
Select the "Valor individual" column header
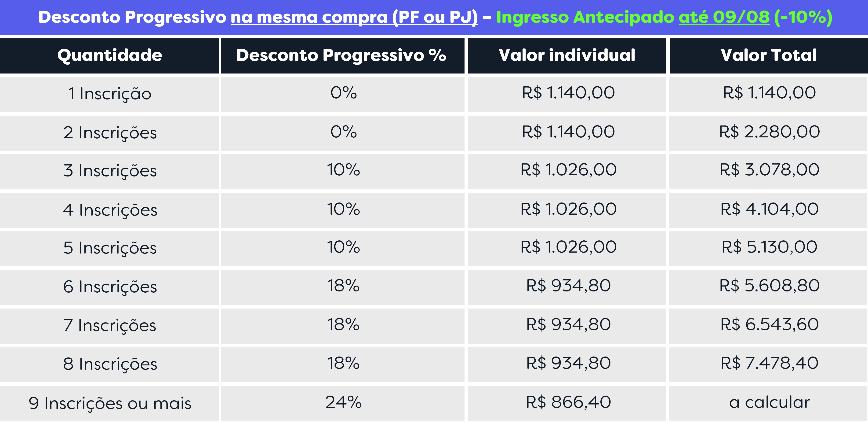click(567, 55)
